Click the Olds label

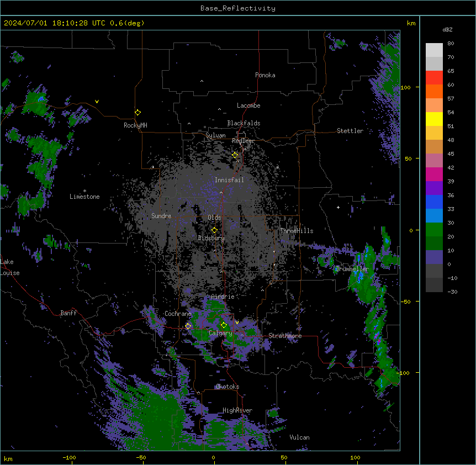click(214, 218)
